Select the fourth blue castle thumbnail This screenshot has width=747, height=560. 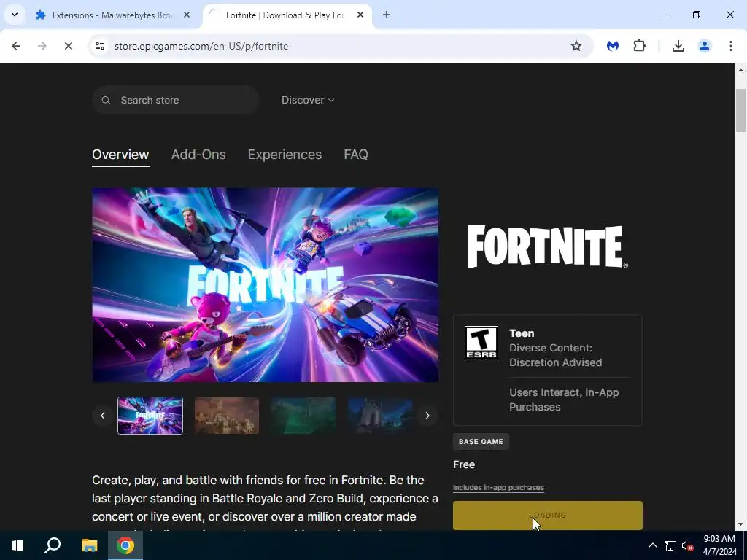coord(380,416)
